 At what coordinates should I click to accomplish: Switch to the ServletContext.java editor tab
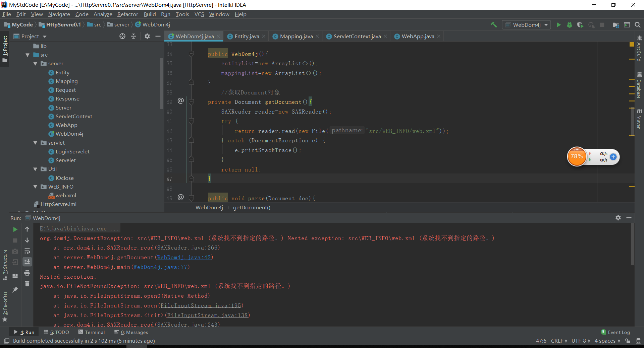[x=357, y=36]
